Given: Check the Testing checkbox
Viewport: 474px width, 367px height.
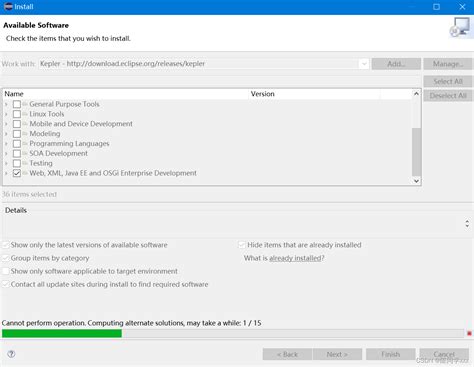Looking at the screenshot, I should click(17, 163).
